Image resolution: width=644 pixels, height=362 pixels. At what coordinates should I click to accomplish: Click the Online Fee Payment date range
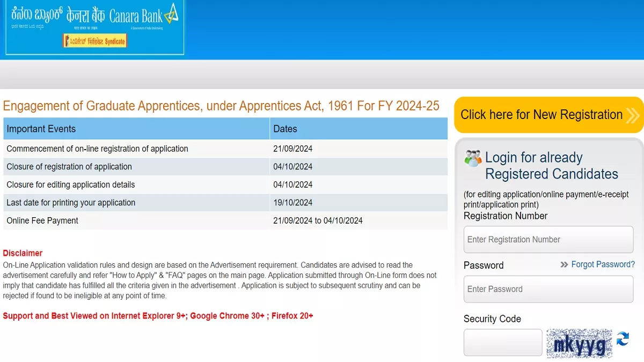(x=318, y=220)
